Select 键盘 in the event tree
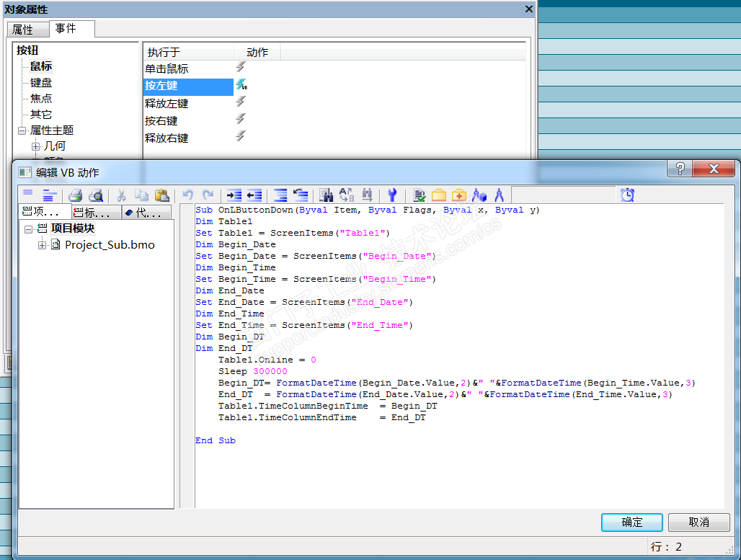The width and height of the screenshot is (741, 560). (41, 83)
